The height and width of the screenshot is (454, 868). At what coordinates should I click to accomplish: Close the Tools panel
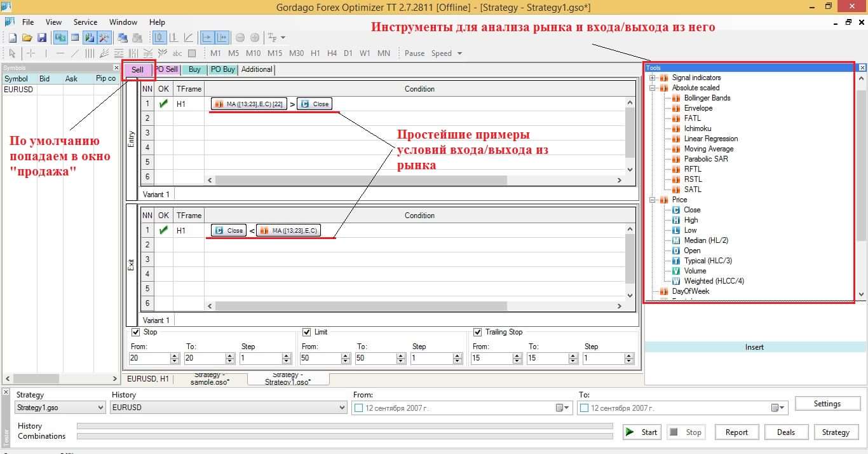point(862,67)
